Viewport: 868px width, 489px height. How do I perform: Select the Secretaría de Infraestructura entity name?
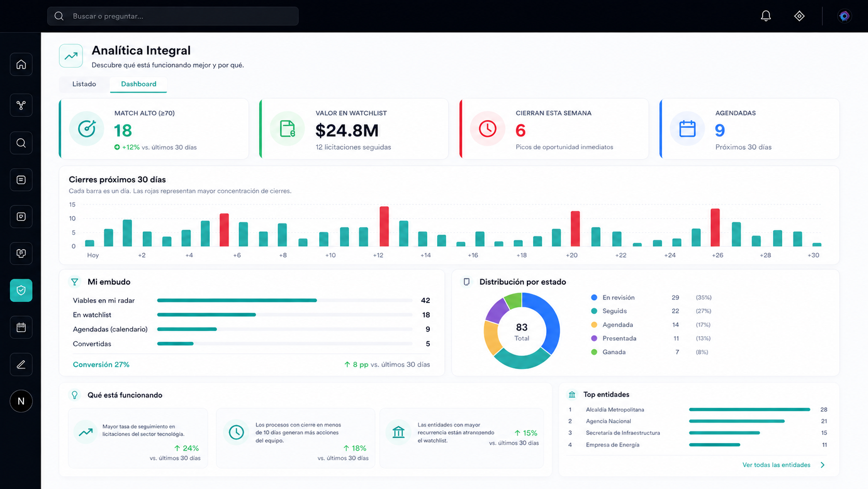coord(623,433)
